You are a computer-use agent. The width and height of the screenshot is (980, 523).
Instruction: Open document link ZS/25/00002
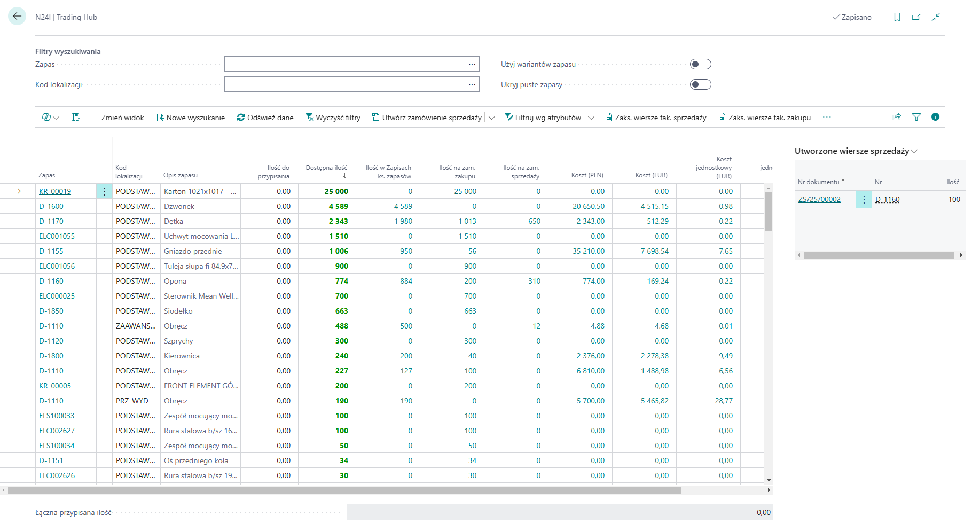(x=819, y=199)
